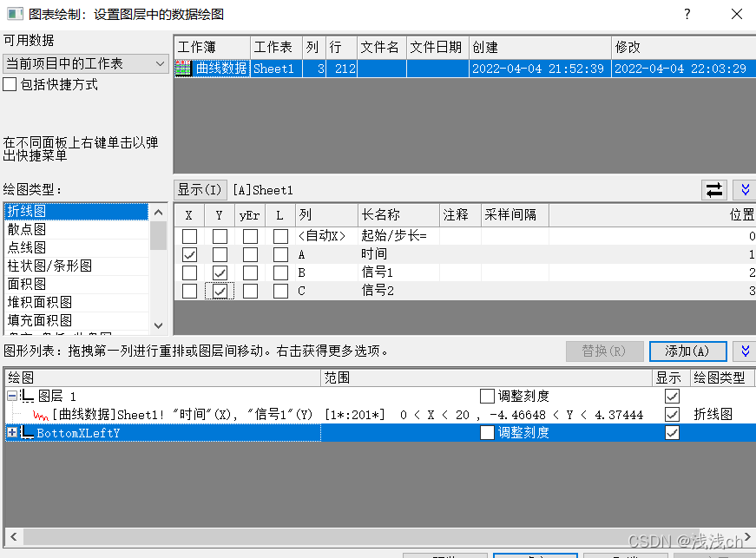The image size is (756, 558).
Task: Click the 修改 column header
Action: pos(684,47)
